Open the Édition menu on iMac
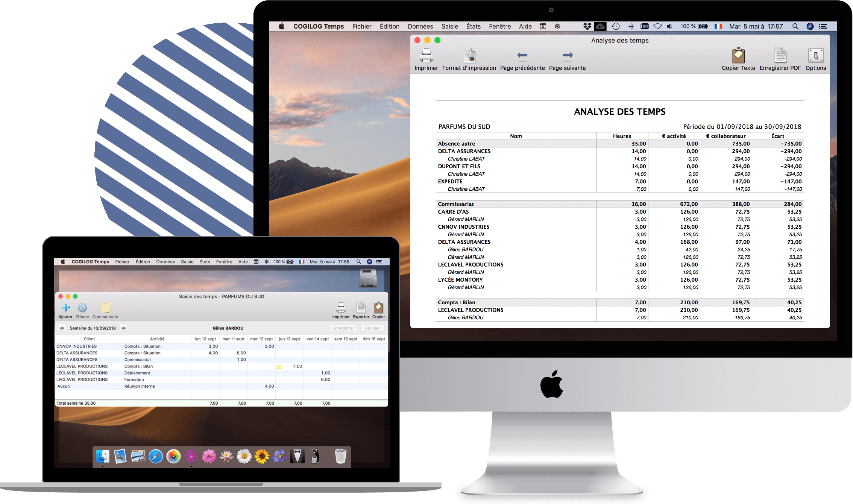 pyautogui.click(x=390, y=26)
